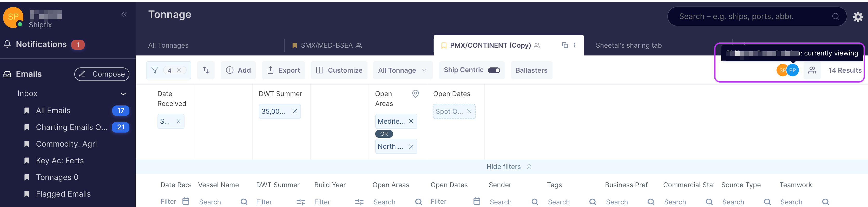Click the Export button
The image size is (868, 207).
click(283, 70)
